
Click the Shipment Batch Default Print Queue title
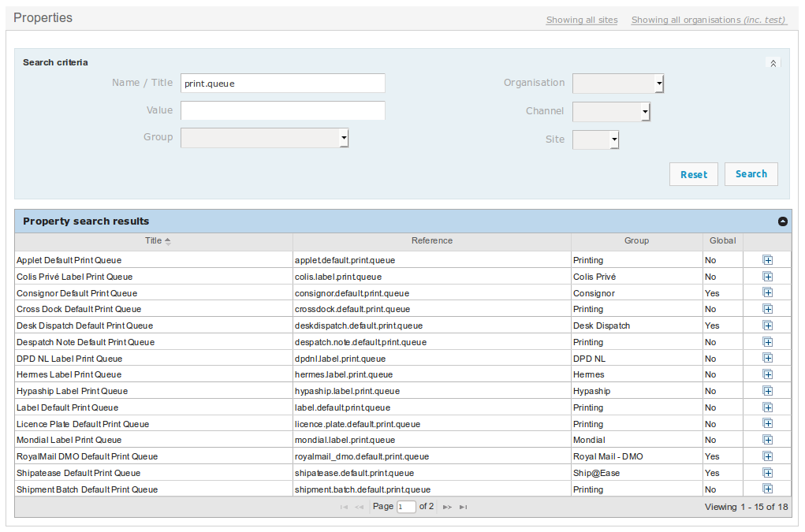click(88, 489)
